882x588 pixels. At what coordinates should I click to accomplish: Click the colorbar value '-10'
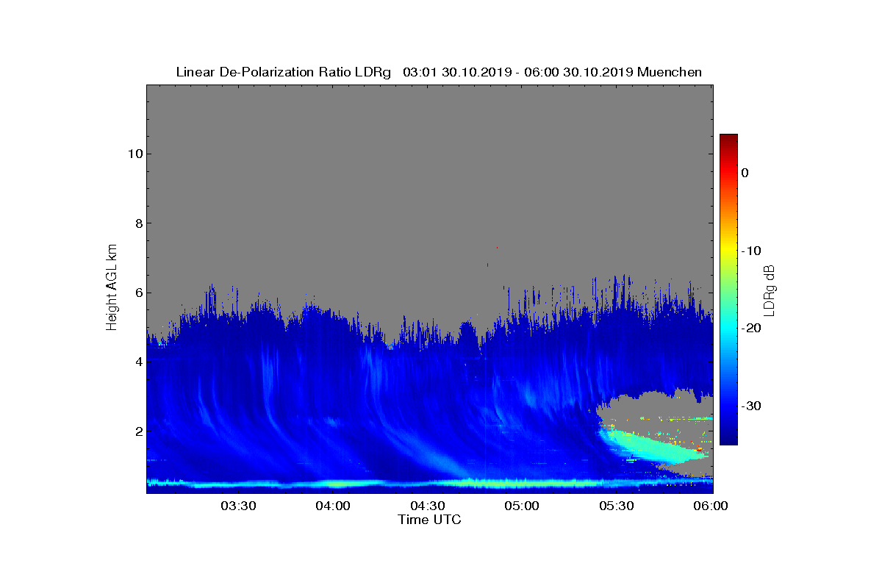(750, 251)
